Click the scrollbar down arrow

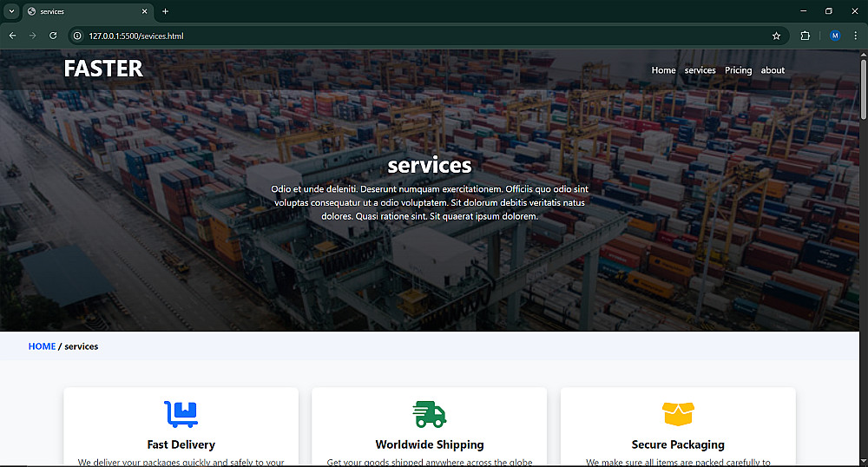click(864, 461)
